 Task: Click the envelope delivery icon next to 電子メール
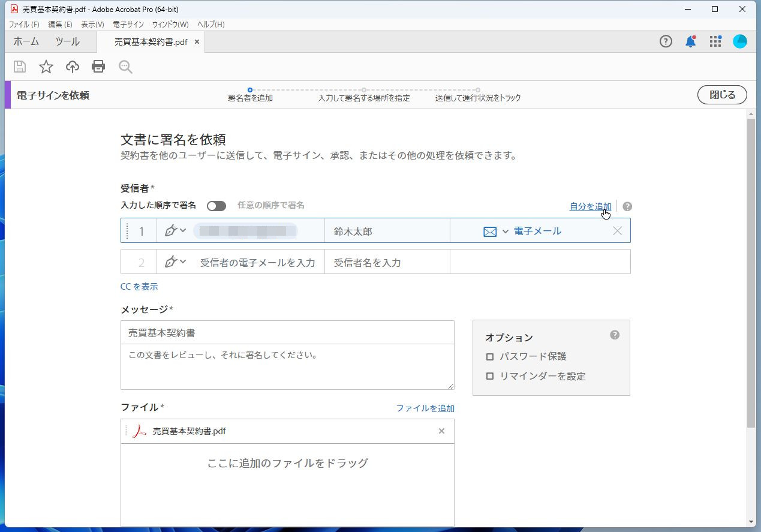tap(491, 232)
